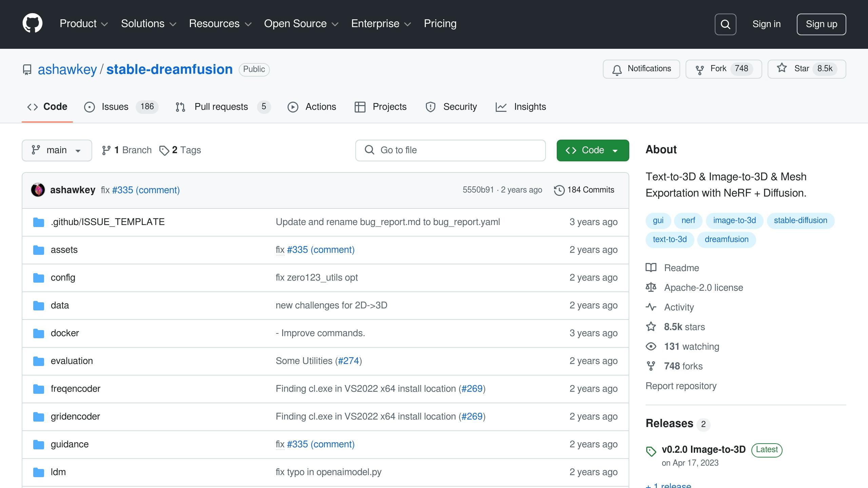Click the watching eye icon

click(651, 346)
